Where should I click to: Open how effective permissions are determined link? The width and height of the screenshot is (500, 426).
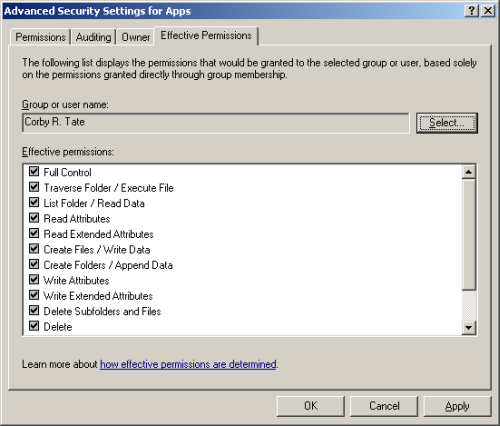[x=188, y=364]
